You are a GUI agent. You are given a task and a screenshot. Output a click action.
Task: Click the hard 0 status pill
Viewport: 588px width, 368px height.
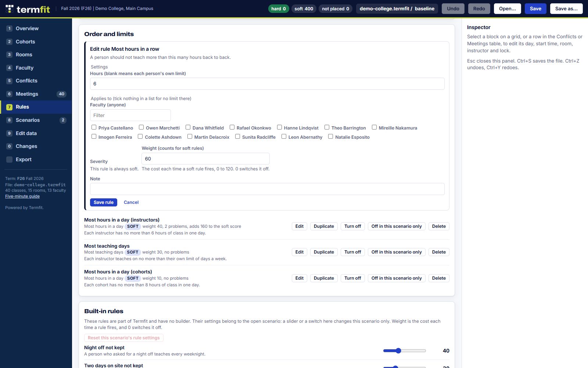click(279, 9)
